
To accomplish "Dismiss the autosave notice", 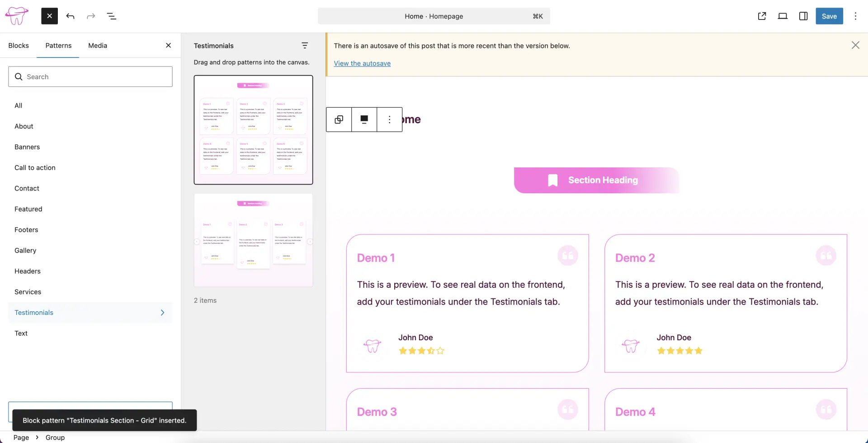I will (x=855, y=45).
